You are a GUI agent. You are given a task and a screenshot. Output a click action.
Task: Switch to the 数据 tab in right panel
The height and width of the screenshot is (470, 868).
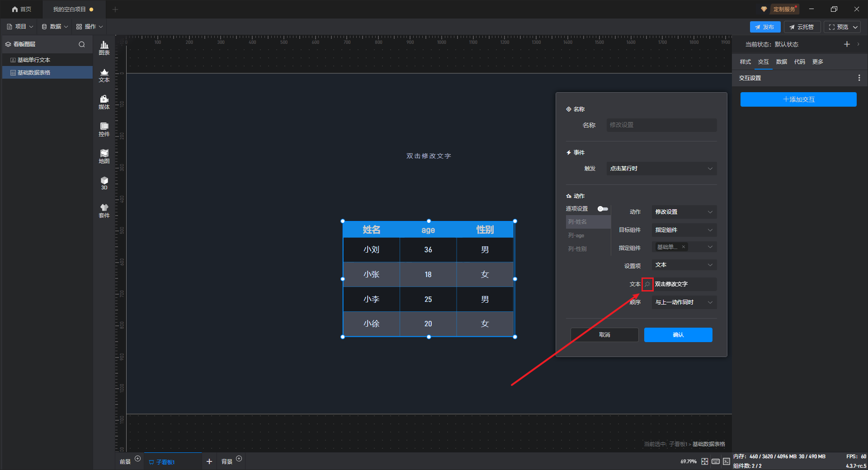click(781, 62)
